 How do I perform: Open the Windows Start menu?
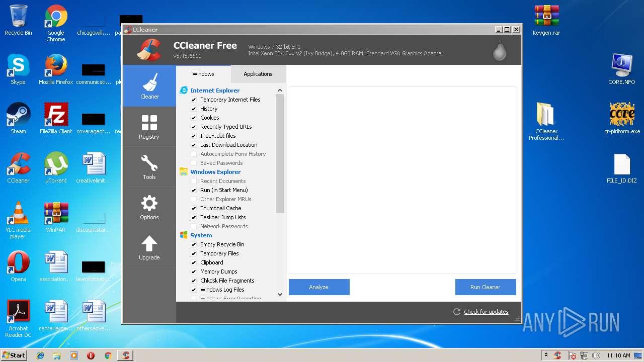(14, 355)
